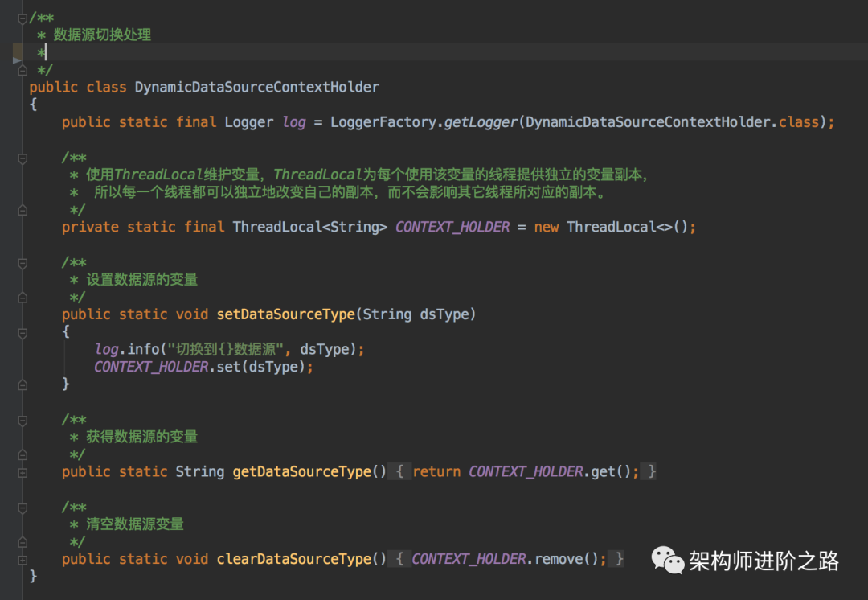Click the 'getLogger' method call
This screenshot has width=868, height=600.
coord(481,122)
